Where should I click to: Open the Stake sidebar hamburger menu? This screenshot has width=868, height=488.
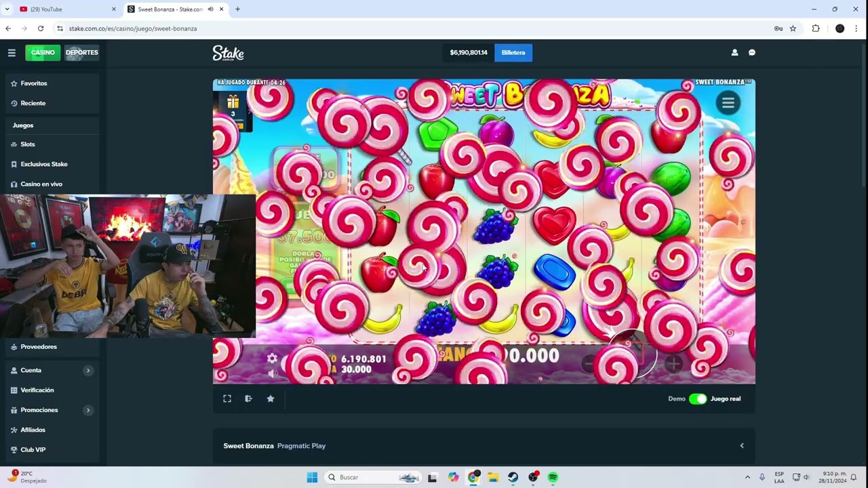click(x=12, y=53)
